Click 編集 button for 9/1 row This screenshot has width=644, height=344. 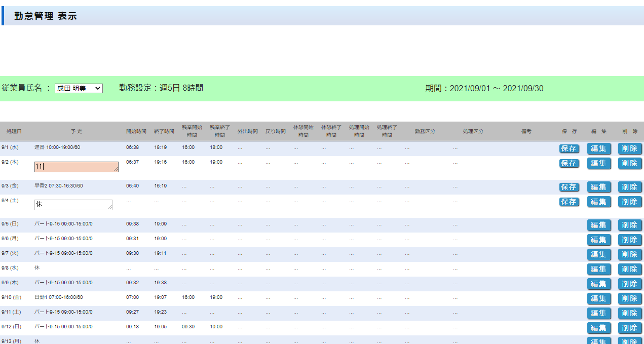coord(598,148)
